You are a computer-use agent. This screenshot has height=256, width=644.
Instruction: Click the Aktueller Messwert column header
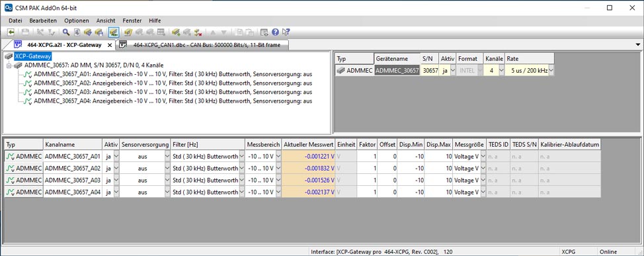pos(309,145)
